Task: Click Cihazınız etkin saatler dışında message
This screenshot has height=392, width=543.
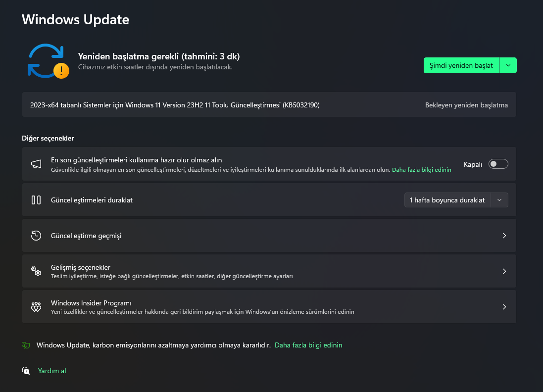Action: 155,67
